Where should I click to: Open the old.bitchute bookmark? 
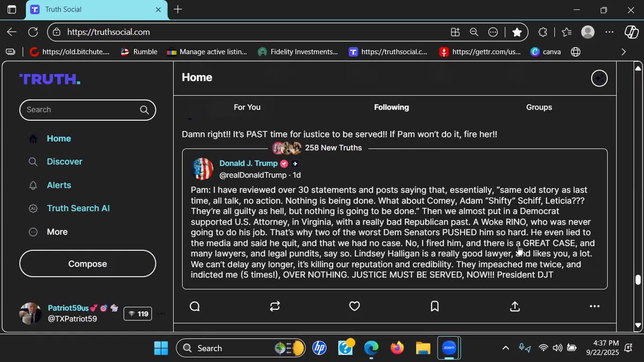[69, 52]
